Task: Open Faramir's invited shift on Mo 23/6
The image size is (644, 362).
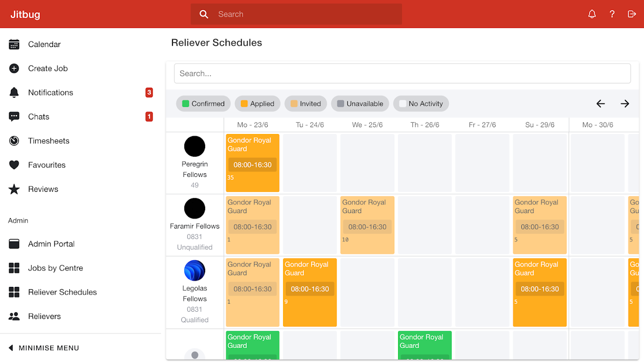Action: (x=253, y=225)
